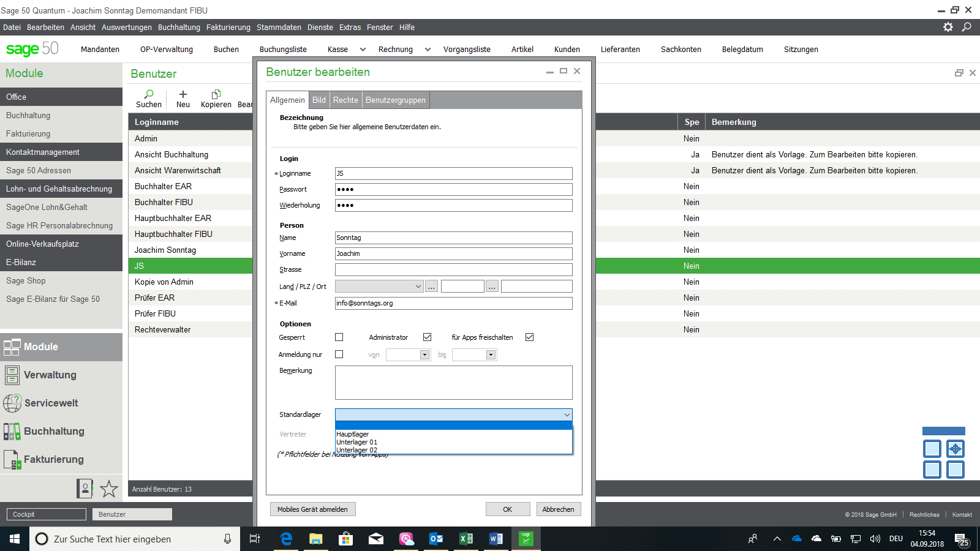This screenshot has width=980, height=551.
Task: Expand the Standardlager dropdown arrow
Action: (x=567, y=415)
